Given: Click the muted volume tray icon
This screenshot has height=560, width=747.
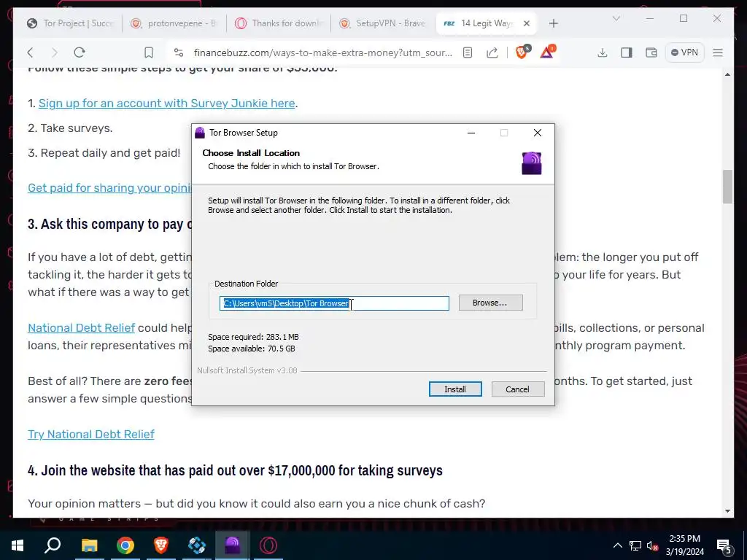Looking at the screenshot, I should (x=652, y=545).
